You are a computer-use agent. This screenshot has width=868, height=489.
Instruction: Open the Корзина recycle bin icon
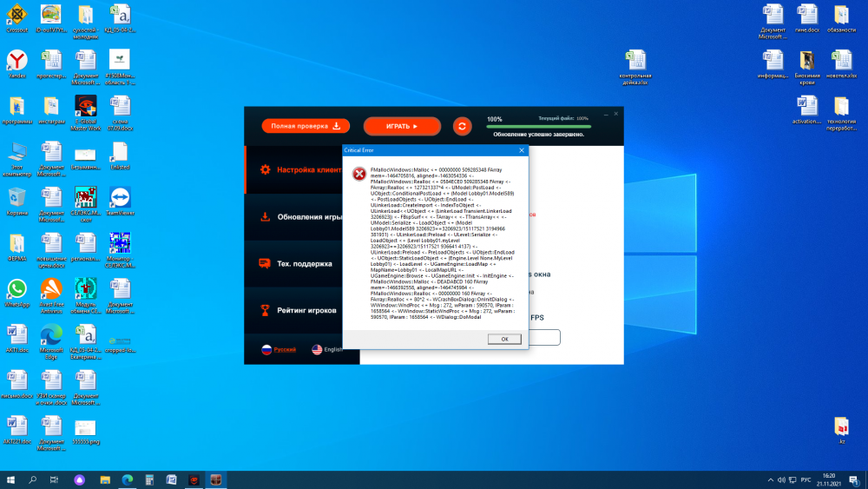pos(16,197)
